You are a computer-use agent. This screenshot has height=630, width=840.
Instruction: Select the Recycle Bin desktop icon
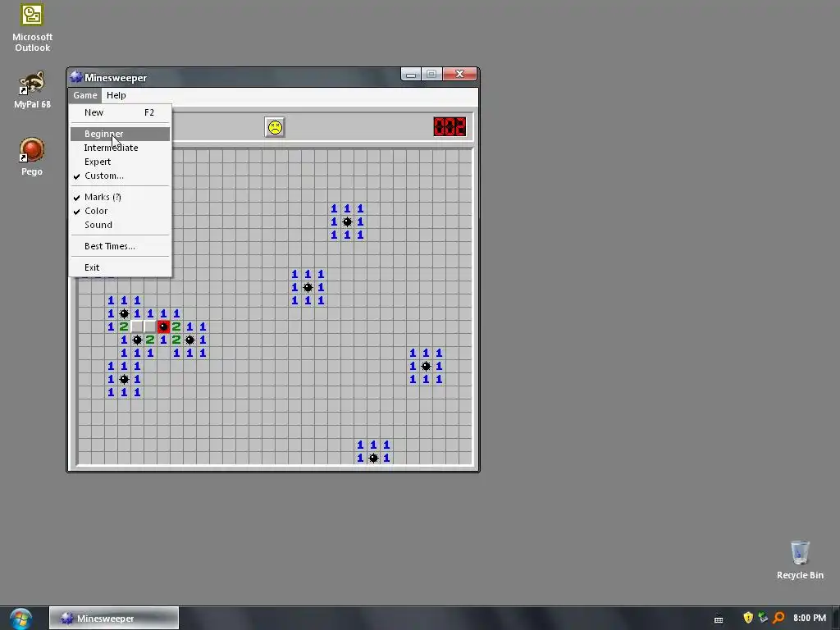800,559
